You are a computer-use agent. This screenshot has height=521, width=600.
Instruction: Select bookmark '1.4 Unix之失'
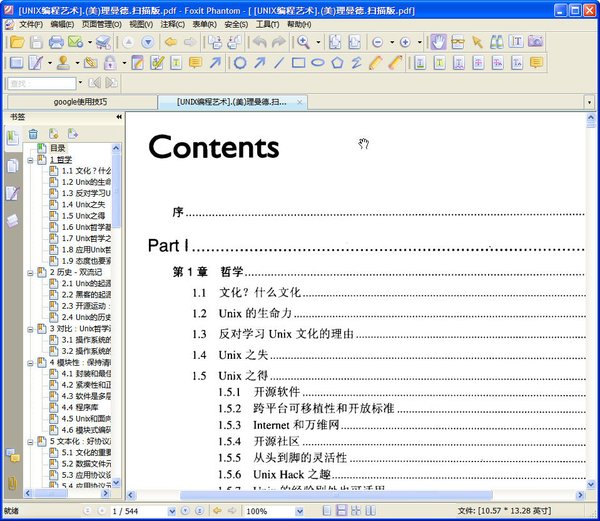pos(82,204)
